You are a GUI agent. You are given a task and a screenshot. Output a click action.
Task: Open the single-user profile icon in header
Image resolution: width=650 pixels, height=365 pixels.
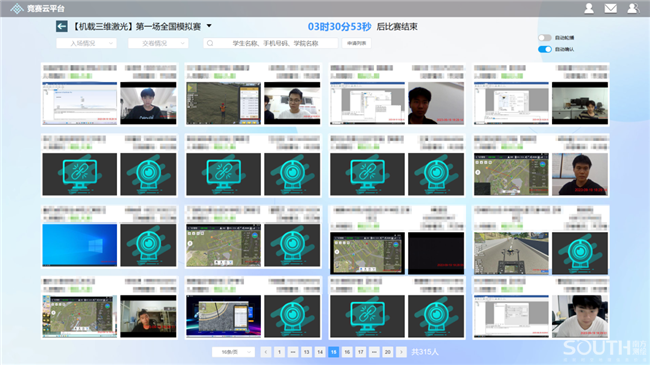pyautogui.click(x=589, y=8)
